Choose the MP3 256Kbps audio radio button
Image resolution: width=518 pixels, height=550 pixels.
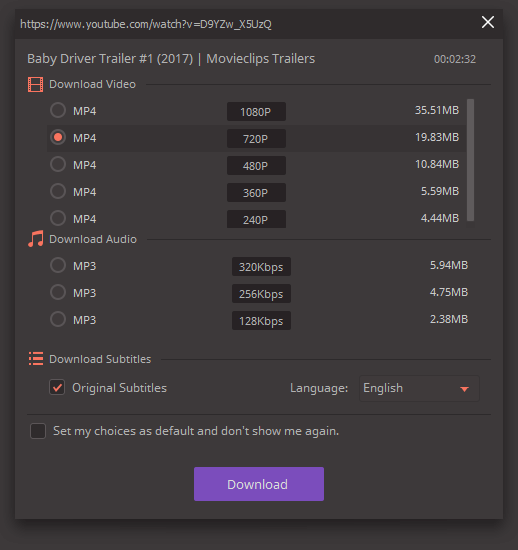58,292
